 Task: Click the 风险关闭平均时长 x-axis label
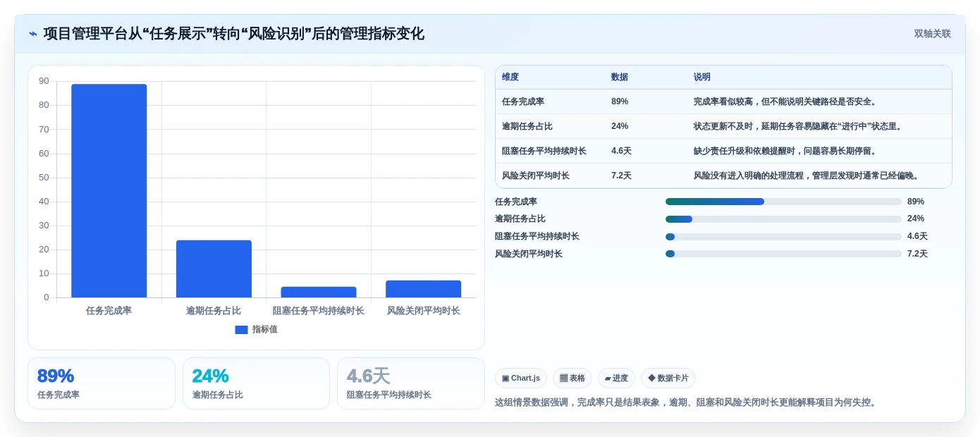point(423,310)
